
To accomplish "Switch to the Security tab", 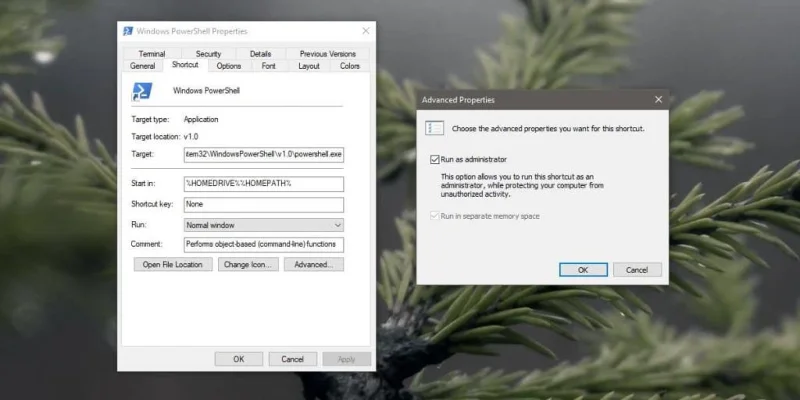I will (x=208, y=54).
